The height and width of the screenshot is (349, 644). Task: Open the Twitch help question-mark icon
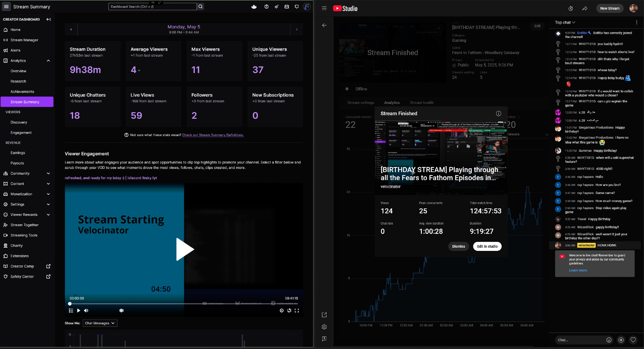click(266, 6)
